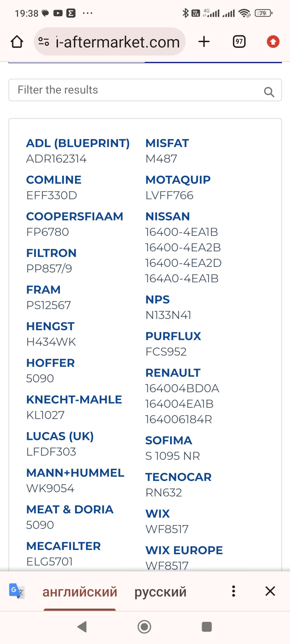Viewport: 290px width, 644px height.
Task: Open the NISSAN brand link
Action: (x=167, y=216)
